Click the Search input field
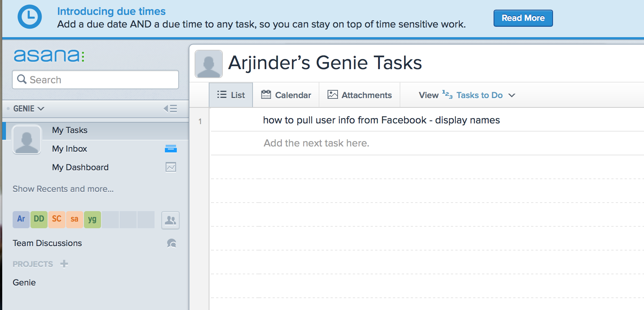 [95, 80]
